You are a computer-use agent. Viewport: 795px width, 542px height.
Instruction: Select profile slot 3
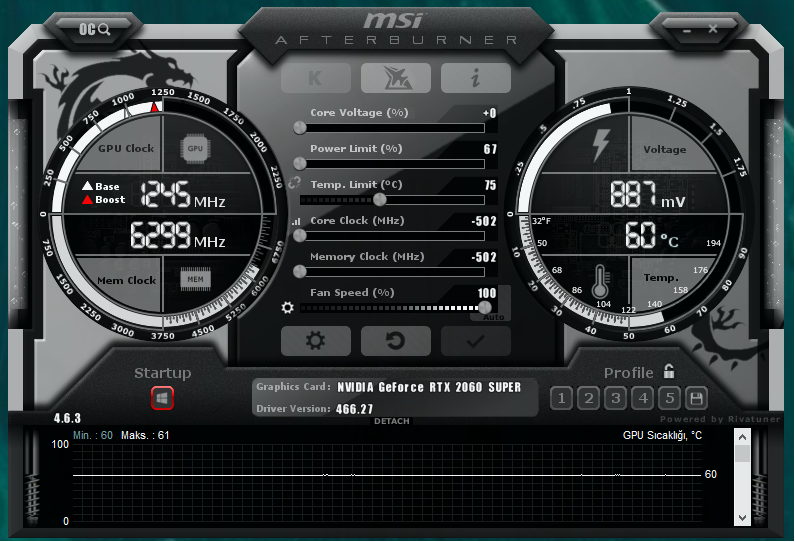point(616,399)
